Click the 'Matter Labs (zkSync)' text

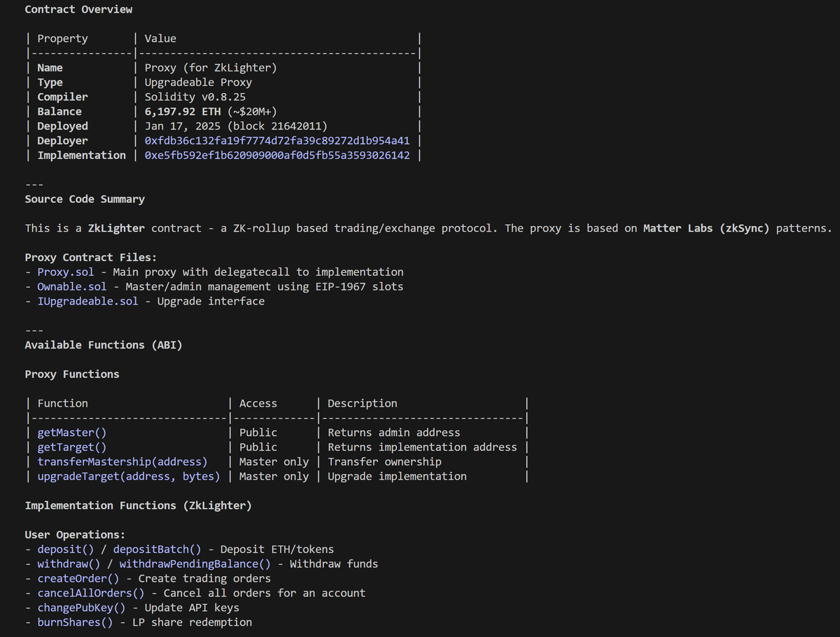pyautogui.click(x=706, y=228)
